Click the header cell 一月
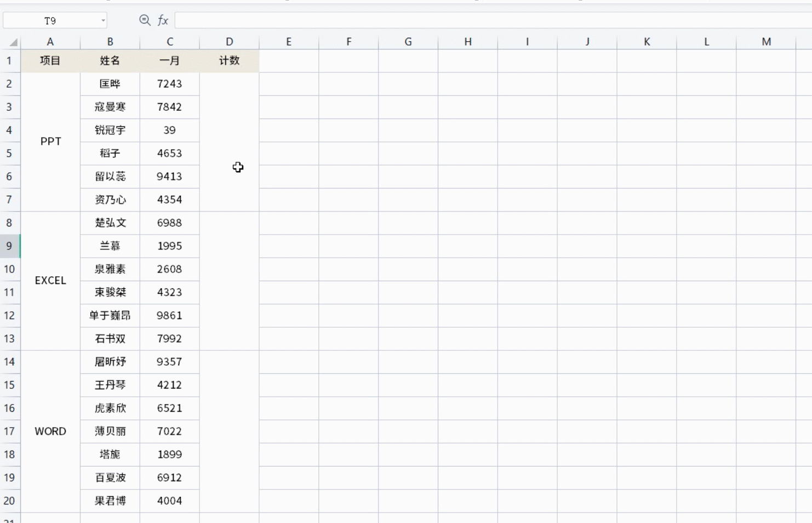Viewport: 812px width, 523px height. tap(170, 61)
